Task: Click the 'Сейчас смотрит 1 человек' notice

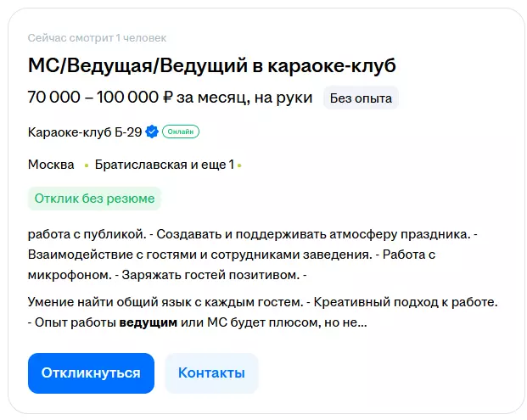Action: pyautogui.click(x=97, y=37)
